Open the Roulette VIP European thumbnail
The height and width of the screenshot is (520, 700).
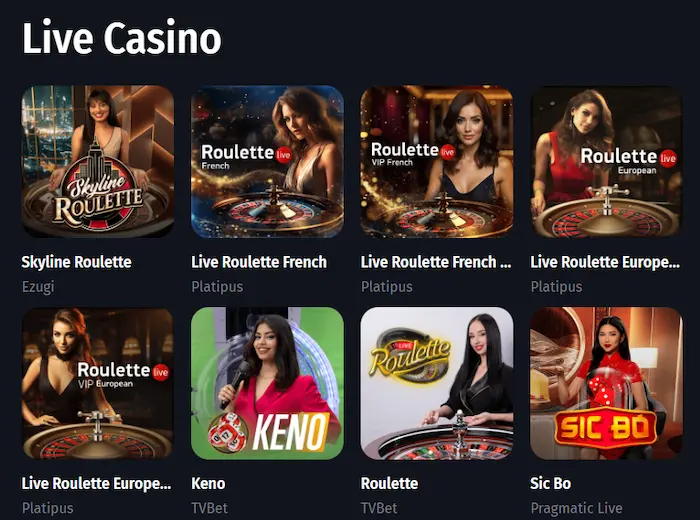coord(98,383)
